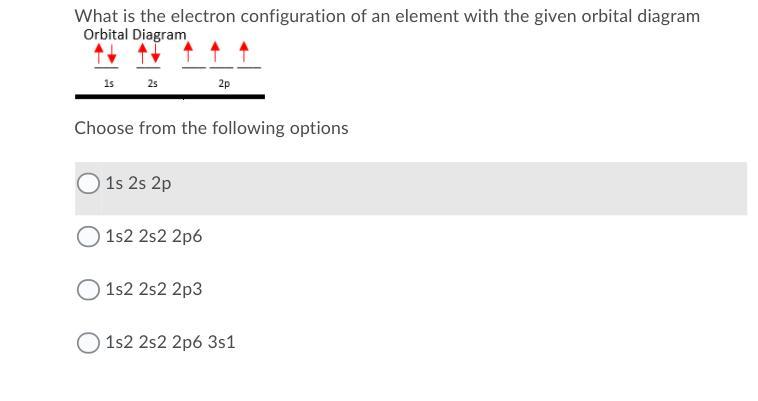Image resolution: width=758 pixels, height=401 pixels.
Task: Click the '2p' label under the diagram
Action: pos(223,84)
